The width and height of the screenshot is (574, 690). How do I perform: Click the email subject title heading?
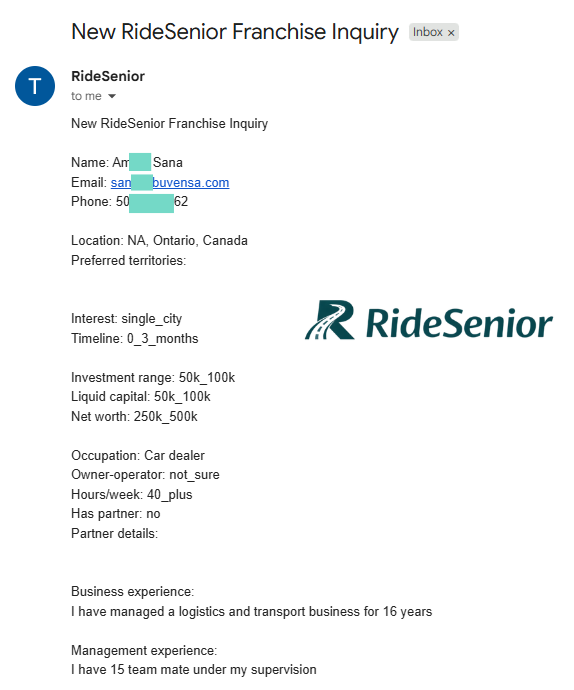(235, 32)
